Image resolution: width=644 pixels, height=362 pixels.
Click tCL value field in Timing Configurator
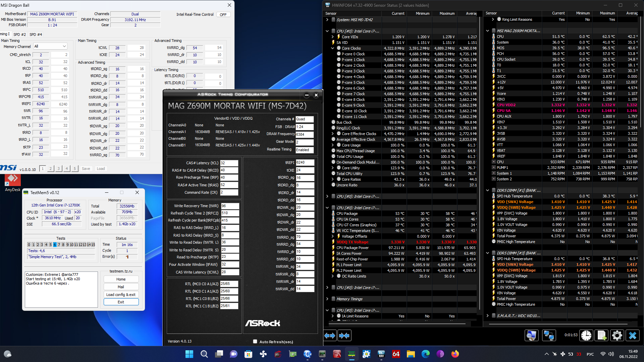pos(229,163)
